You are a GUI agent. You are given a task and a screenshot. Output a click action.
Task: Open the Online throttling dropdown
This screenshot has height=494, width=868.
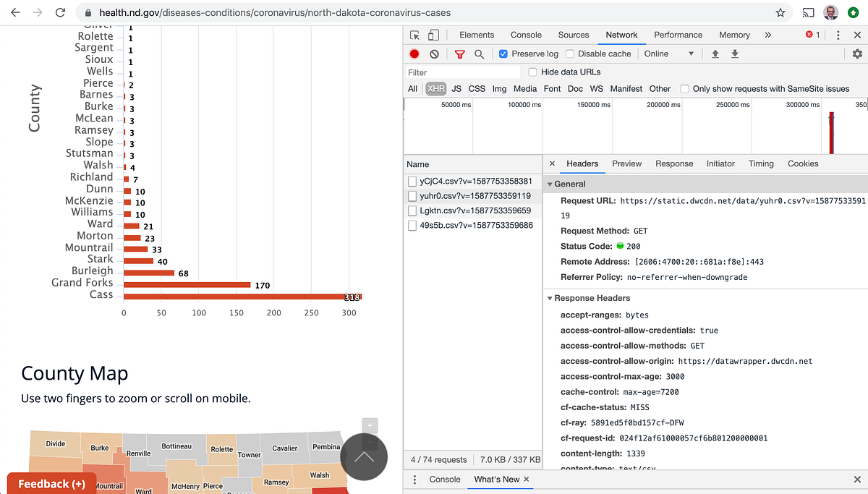point(669,54)
